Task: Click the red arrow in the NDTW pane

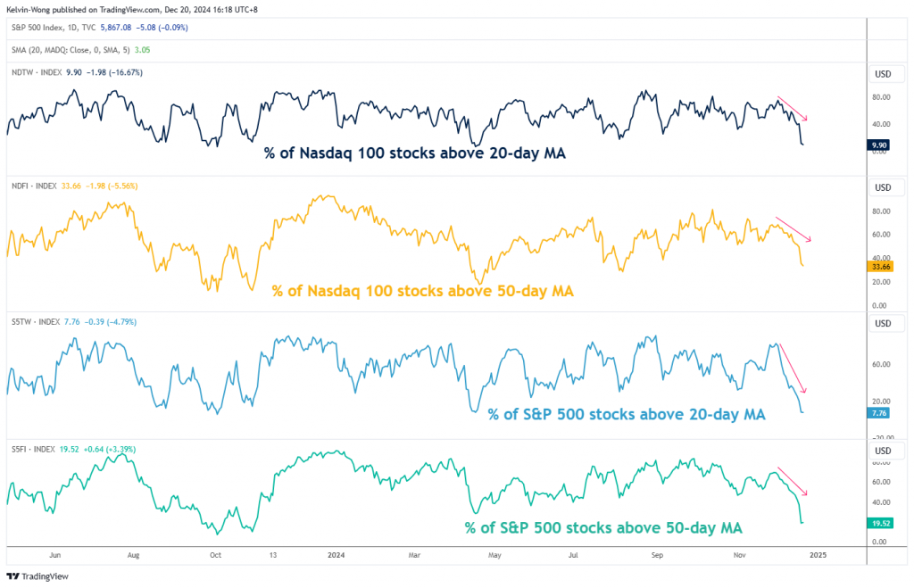Action: (x=792, y=108)
